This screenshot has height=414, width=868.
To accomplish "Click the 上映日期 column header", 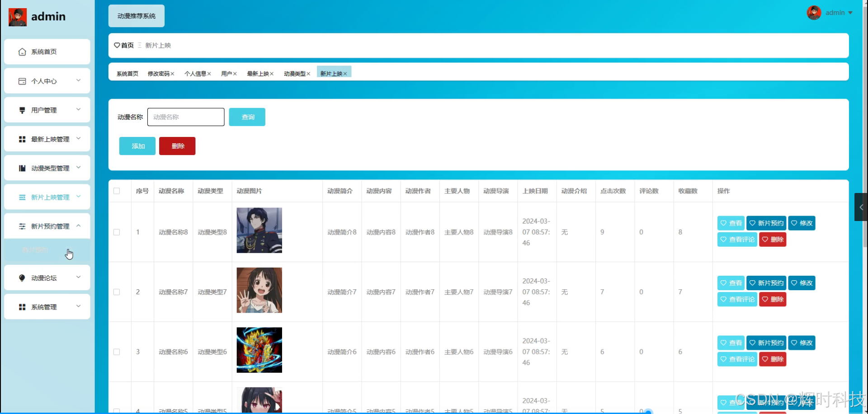I will click(535, 191).
